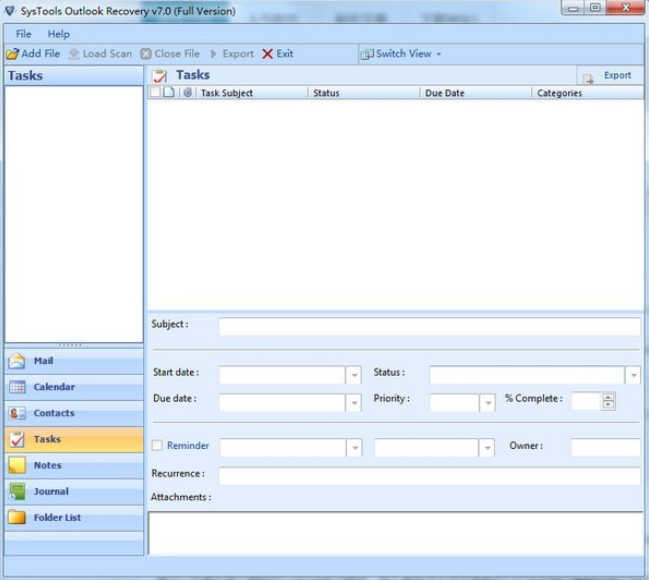649x580 pixels.
Task: Open the Switch View toolbar button
Action: pos(400,54)
